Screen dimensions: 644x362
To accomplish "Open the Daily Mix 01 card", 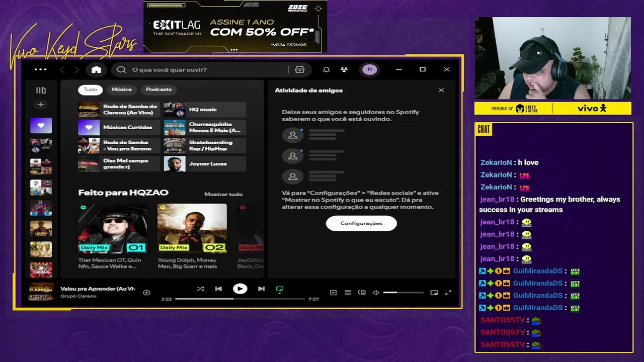I will (x=113, y=236).
